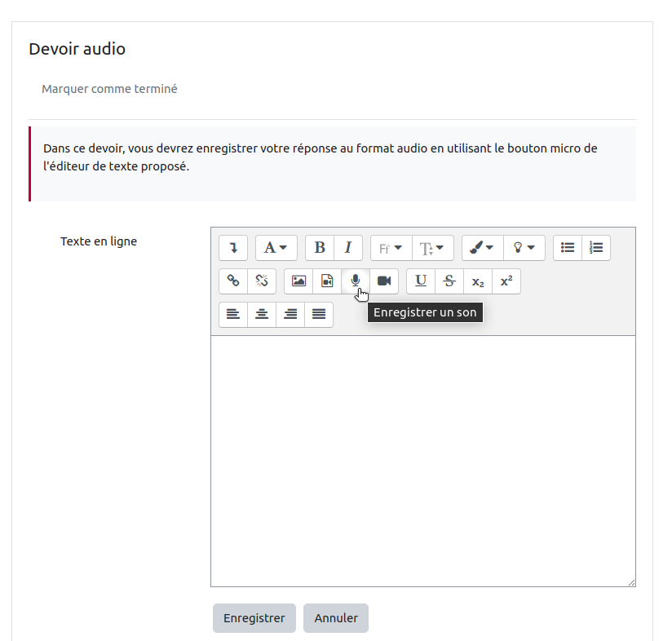The image size is (672, 641).
Task: Create a numbered list
Action: tap(596, 247)
